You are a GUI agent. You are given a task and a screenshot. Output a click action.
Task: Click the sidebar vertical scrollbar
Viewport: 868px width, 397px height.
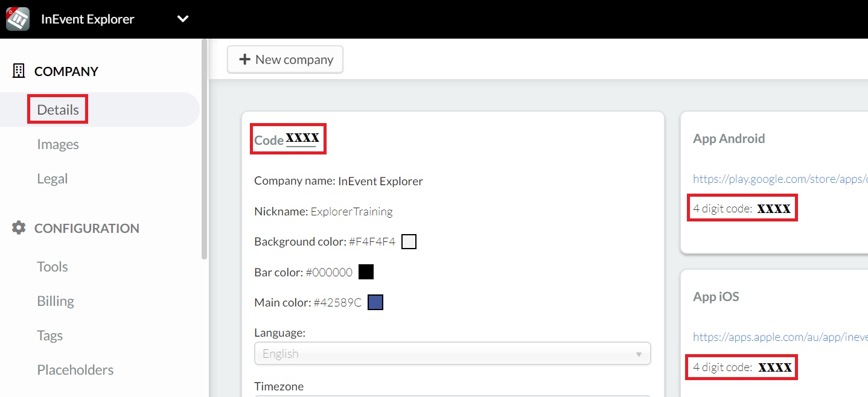coord(205,149)
